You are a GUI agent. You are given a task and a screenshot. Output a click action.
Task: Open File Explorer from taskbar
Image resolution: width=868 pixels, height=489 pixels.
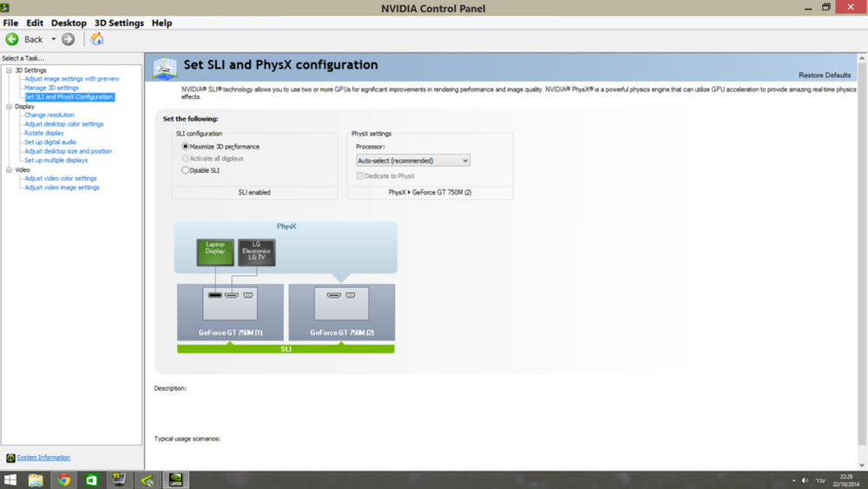[36, 479]
